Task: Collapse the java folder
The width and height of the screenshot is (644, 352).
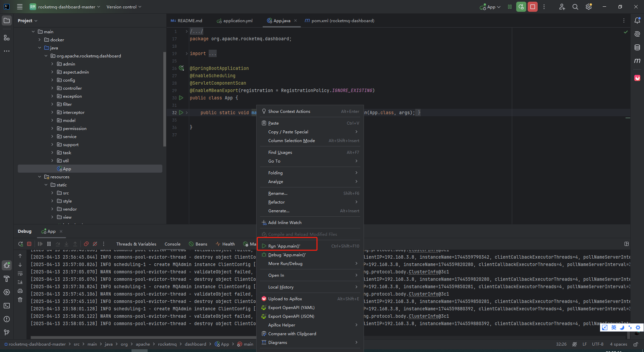Action: pos(40,48)
